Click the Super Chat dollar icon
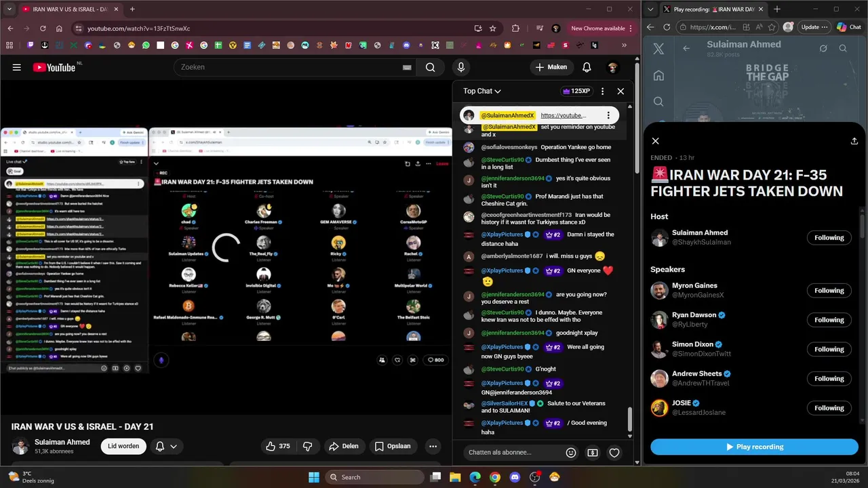Image resolution: width=868 pixels, height=488 pixels. (x=593, y=452)
